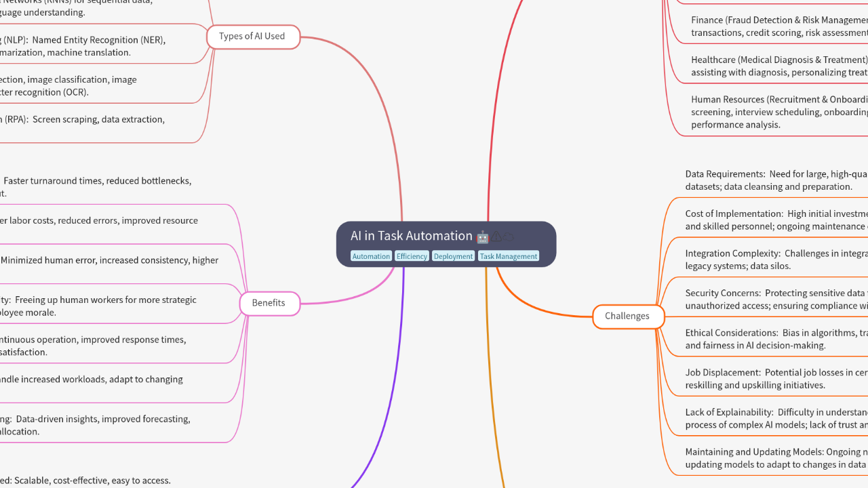Select the Named Entity Recognition NLP leaf
This screenshot has width=868, height=488.
pos(83,46)
